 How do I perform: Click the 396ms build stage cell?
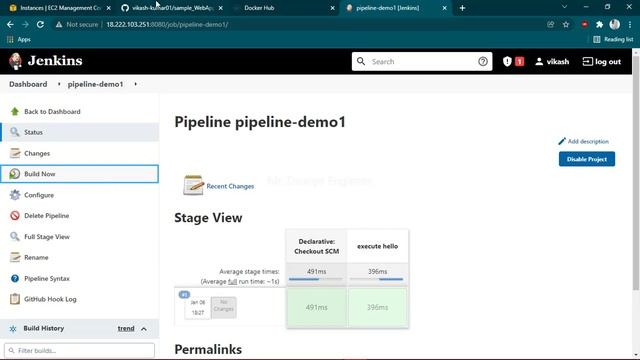click(378, 307)
